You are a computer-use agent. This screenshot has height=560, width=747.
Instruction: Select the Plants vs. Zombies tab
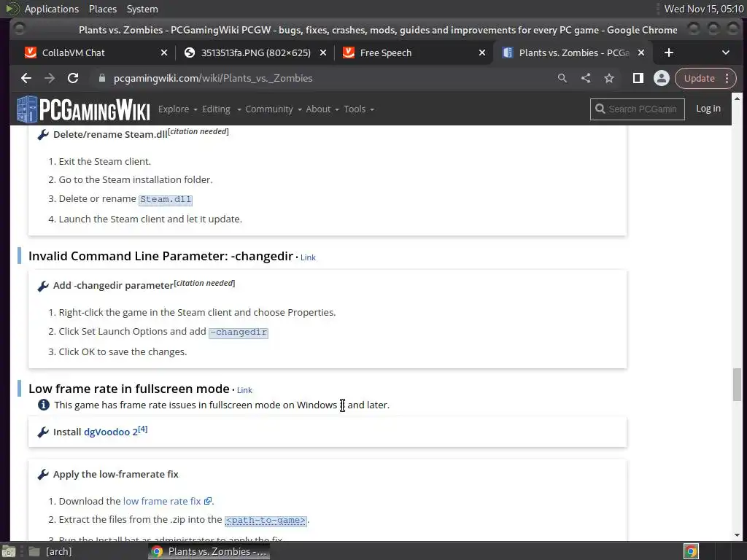pos(573,52)
